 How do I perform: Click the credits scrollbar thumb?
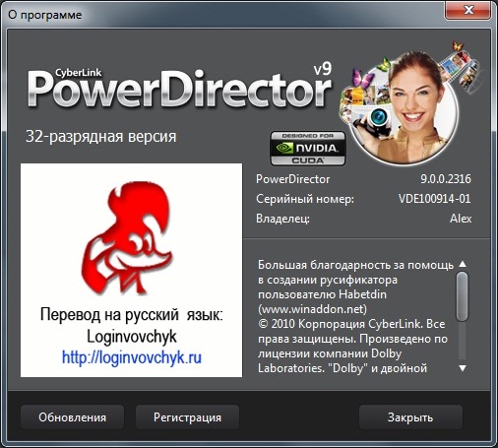coord(463,296)
